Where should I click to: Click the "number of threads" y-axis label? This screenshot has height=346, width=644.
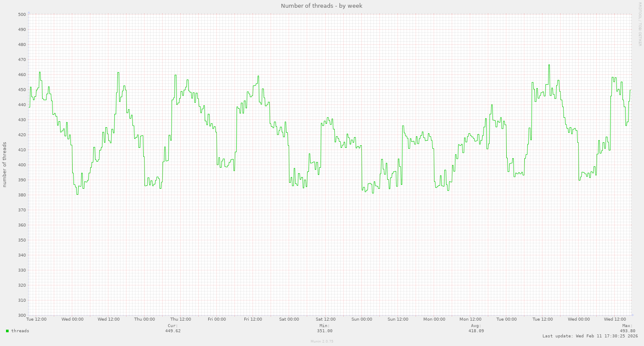click(x=5, y=164)
